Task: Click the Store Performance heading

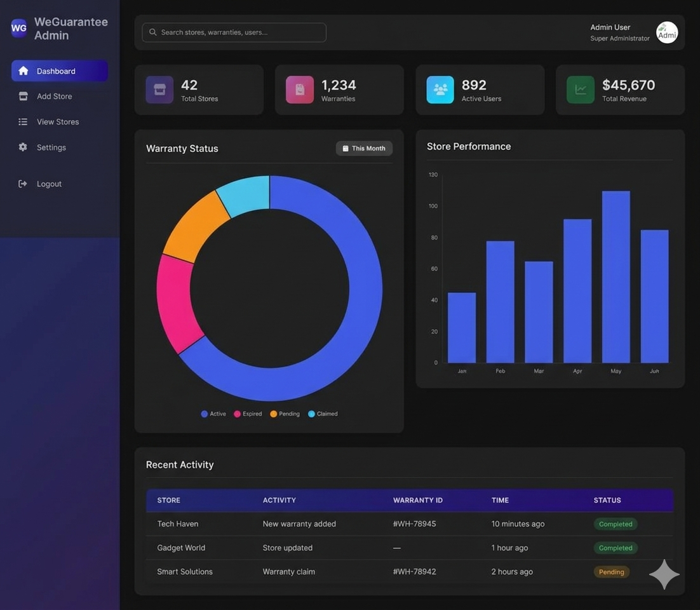Action: (x=469, y=147)
